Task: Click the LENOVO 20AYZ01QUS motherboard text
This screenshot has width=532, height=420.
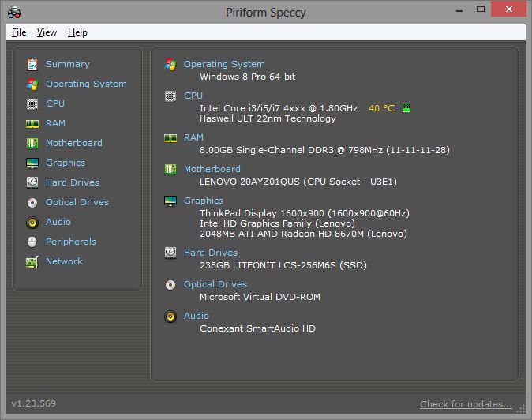Action: click(x=298, y=182)
